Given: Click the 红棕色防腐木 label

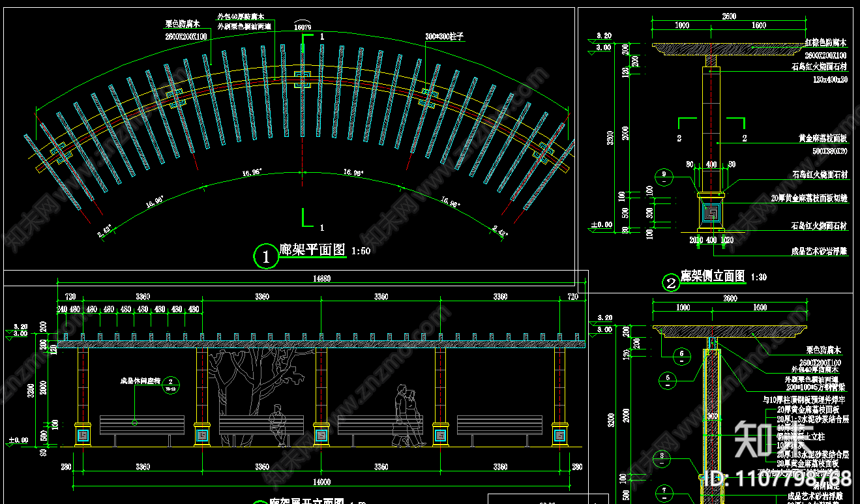Looking at the screenshot, I should click(826, 43).
